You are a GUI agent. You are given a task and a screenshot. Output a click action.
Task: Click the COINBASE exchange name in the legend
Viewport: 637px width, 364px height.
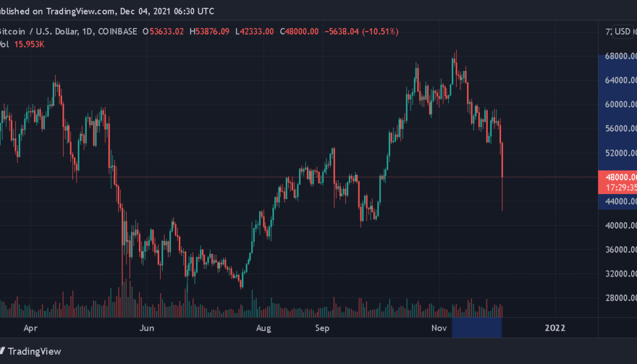click(x=116, y=31)
